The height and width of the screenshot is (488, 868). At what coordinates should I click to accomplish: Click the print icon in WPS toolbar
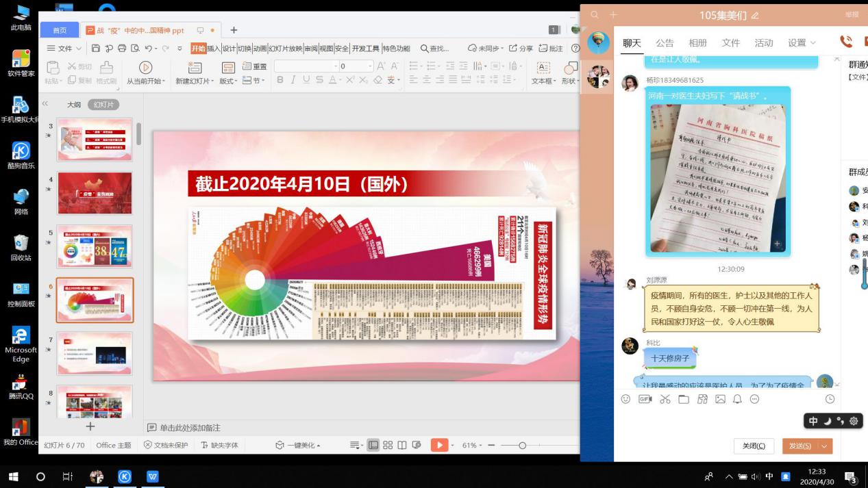coord(122,49)
